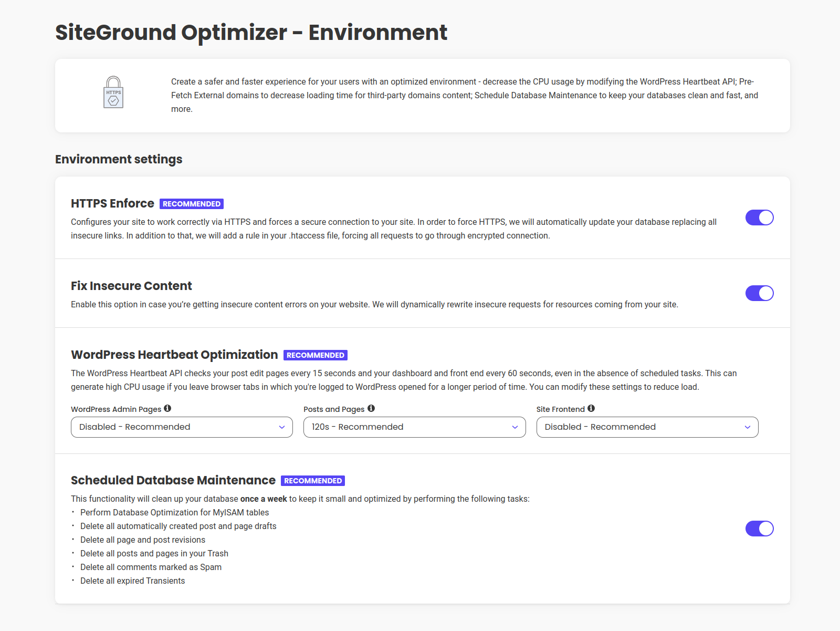This screenshot has width=840, height=631.
Task: Click the WordPress Heartbeat Optimization heading
Action: click(x=174, y=355)
